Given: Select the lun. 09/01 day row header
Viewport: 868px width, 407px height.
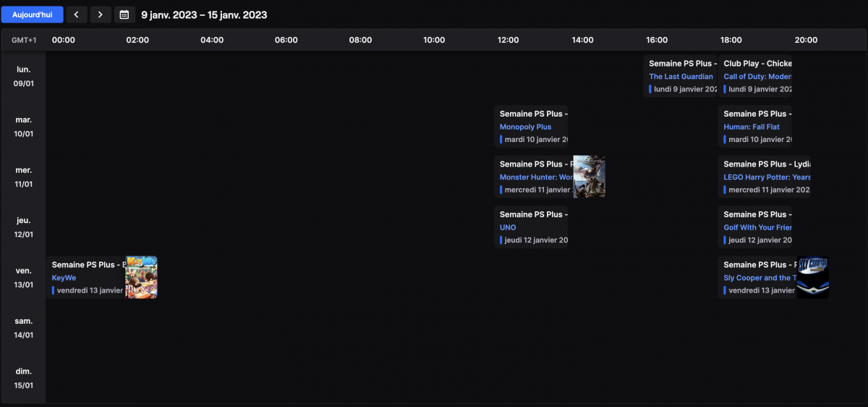Looking at the screenshot, I should [x=23, y=76].
